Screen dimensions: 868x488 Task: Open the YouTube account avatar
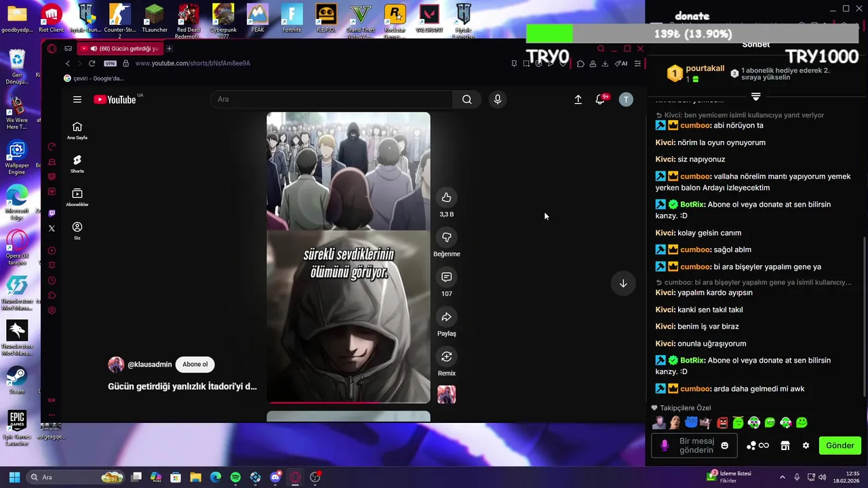coord(626,100)
